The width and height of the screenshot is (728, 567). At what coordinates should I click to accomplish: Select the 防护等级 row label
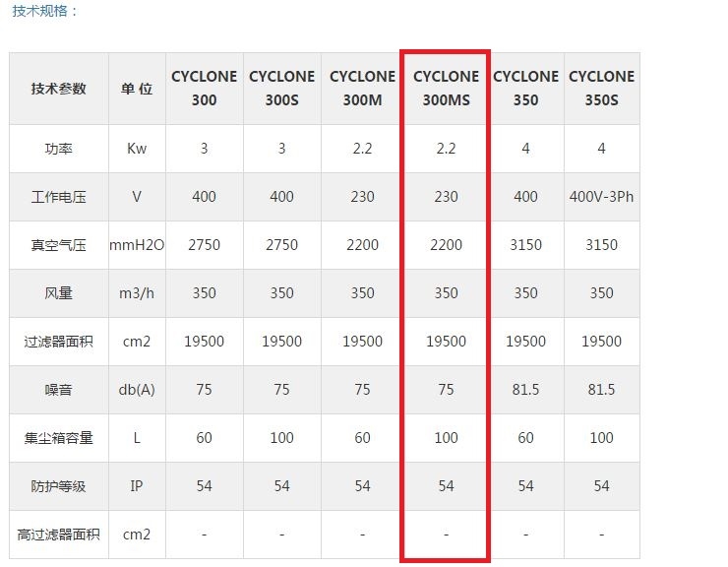click(x=58, y=486)
